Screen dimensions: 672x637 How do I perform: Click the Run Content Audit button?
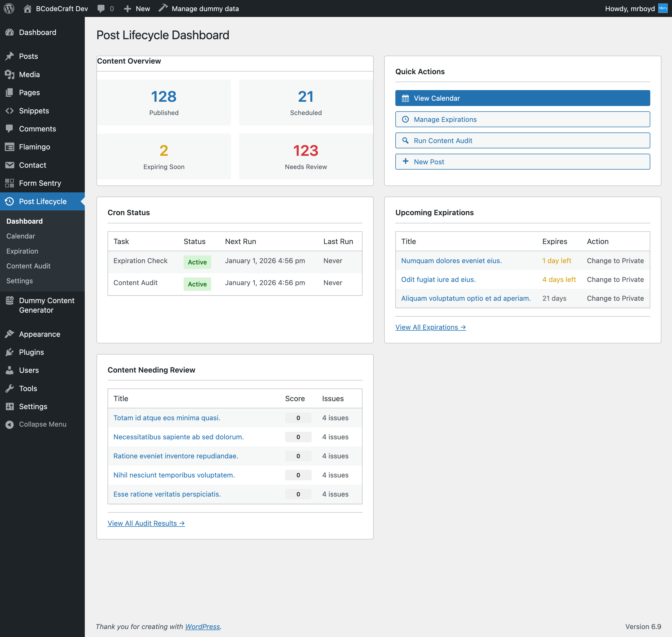click(523, 141)
